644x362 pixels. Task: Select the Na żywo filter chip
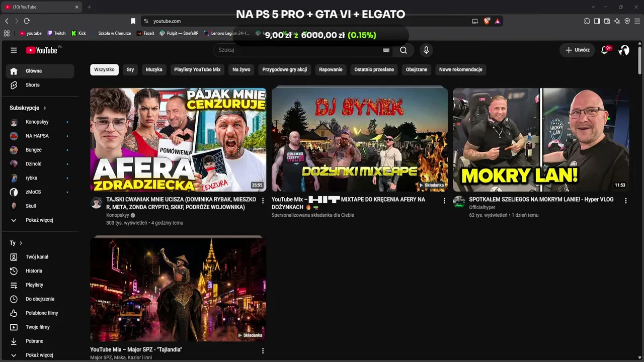coord(242,69)
